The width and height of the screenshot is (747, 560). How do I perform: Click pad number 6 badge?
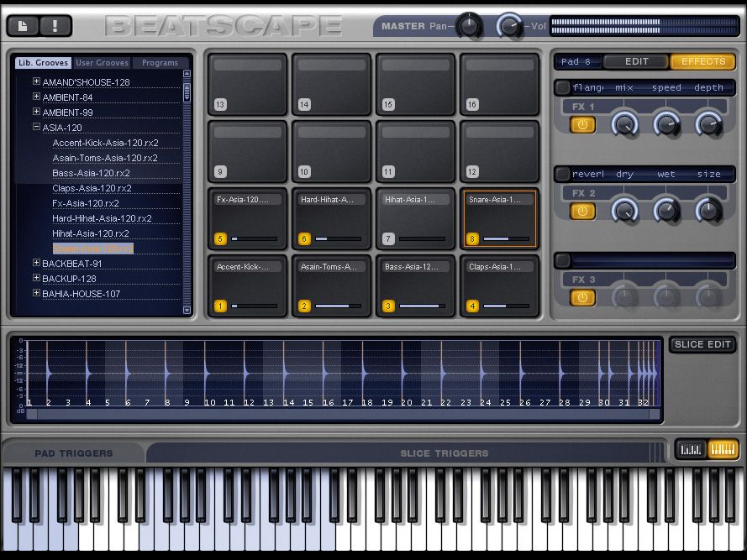pos(304,238)
